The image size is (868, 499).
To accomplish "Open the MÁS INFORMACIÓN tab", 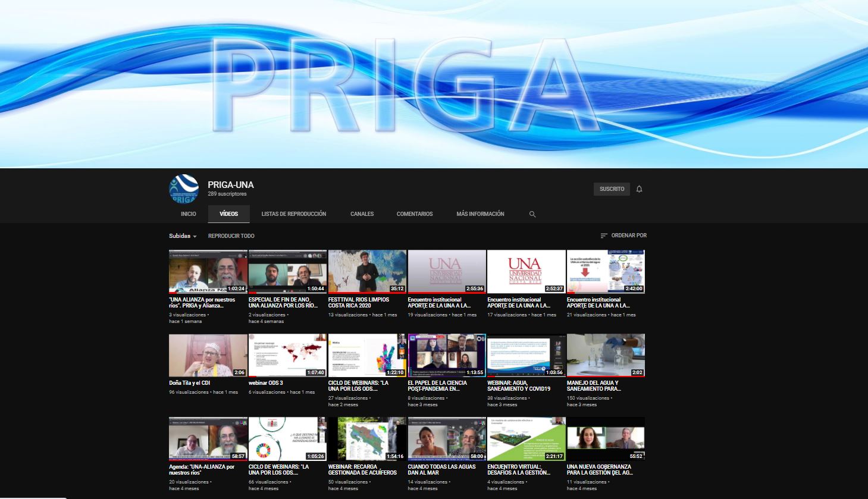I will 480,214.
